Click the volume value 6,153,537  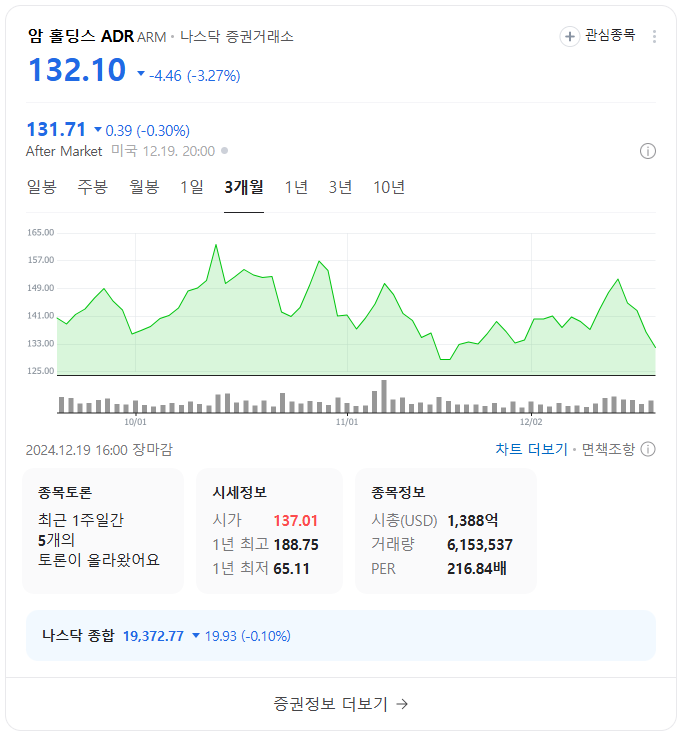pyautogui.click(x=479, y=545)
